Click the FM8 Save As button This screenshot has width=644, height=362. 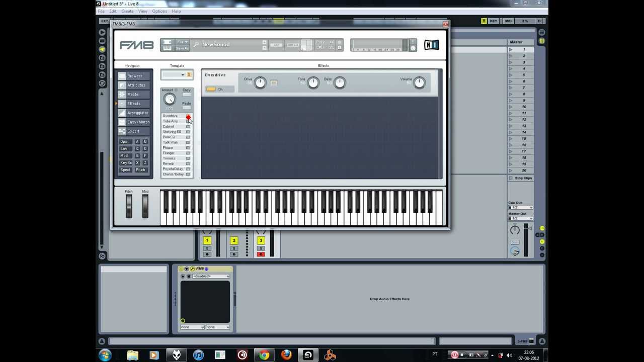(182, 48)
